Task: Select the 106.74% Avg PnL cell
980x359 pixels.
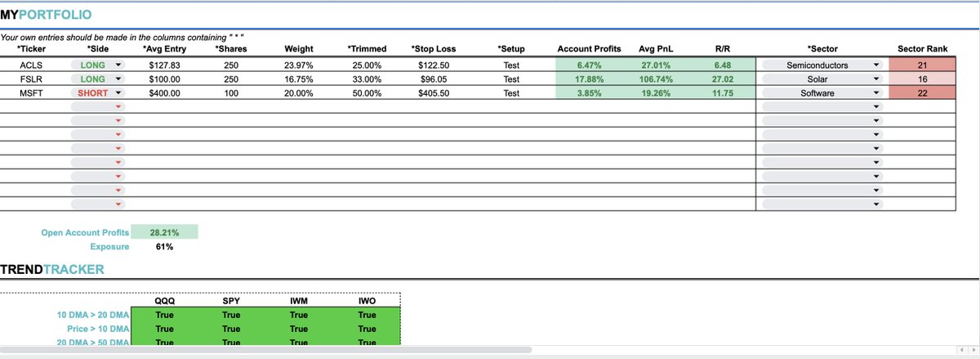Action: (x=654, y=79)
